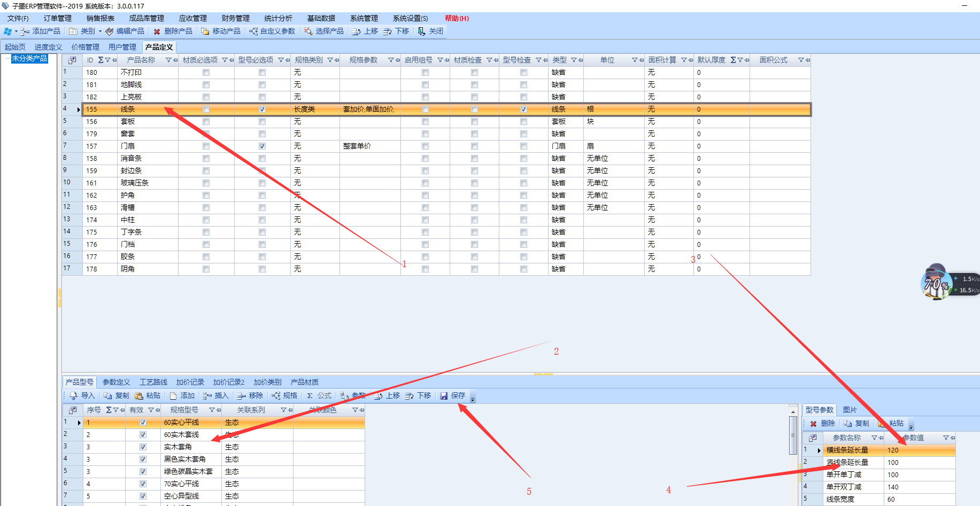The image size is (980, 506).
Task: Open the 类别 dropdown arrow in toolbar
Action: (x=100, y=32)
